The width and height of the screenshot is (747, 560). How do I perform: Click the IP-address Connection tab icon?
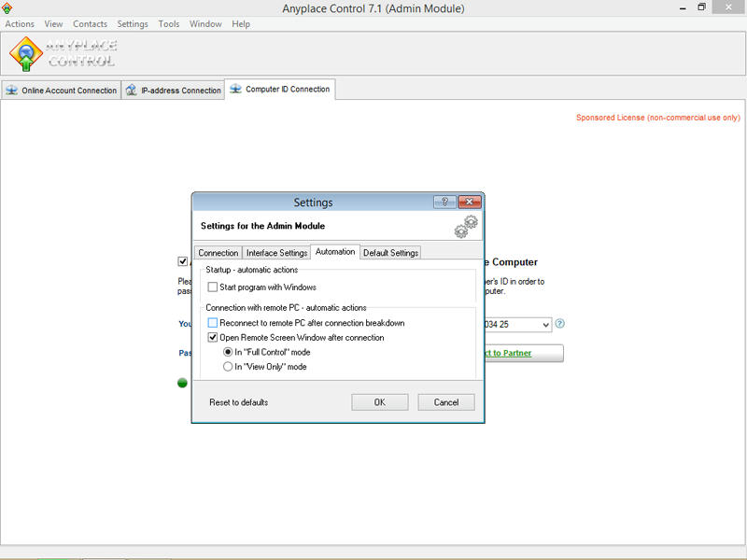(131, 90)
